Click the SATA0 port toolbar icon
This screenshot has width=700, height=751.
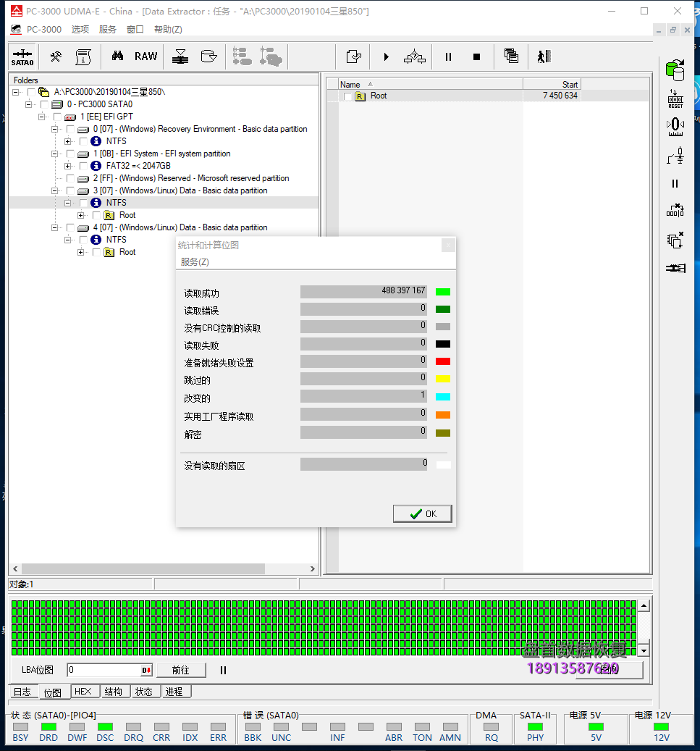[22, 56]
